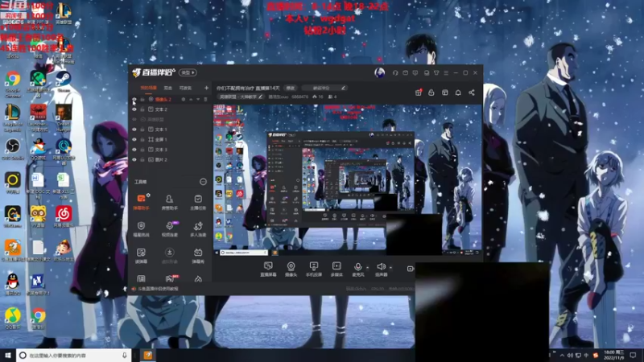
Task: Click the Windows taskbar search box
Action: pyautogui.click(x=74, y=355)
